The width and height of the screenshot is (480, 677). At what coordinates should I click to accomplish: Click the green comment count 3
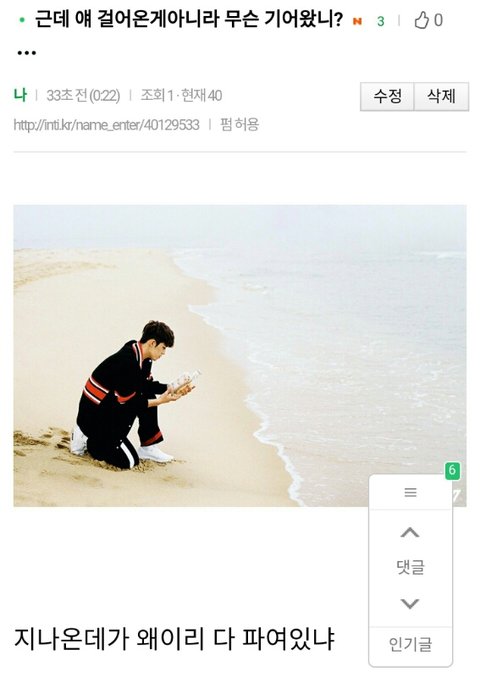tap(380, 21)
